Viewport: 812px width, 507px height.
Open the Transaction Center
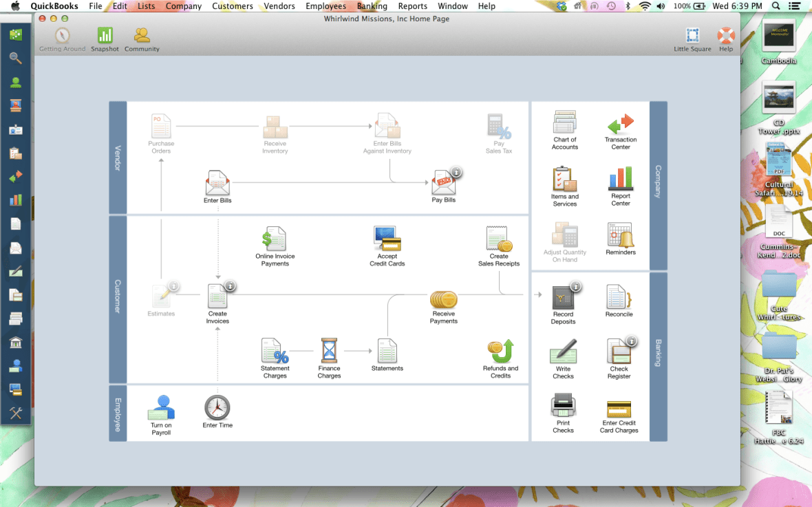[620, 131]
